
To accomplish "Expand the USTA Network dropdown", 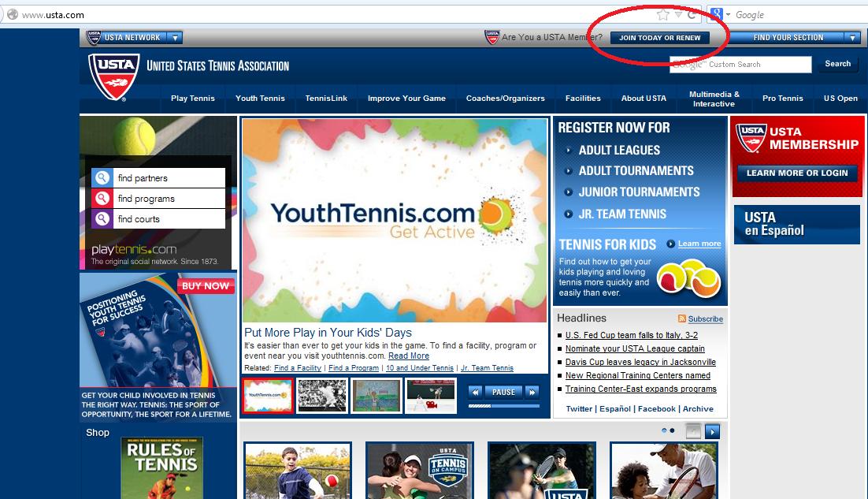I will pos(175,38).
